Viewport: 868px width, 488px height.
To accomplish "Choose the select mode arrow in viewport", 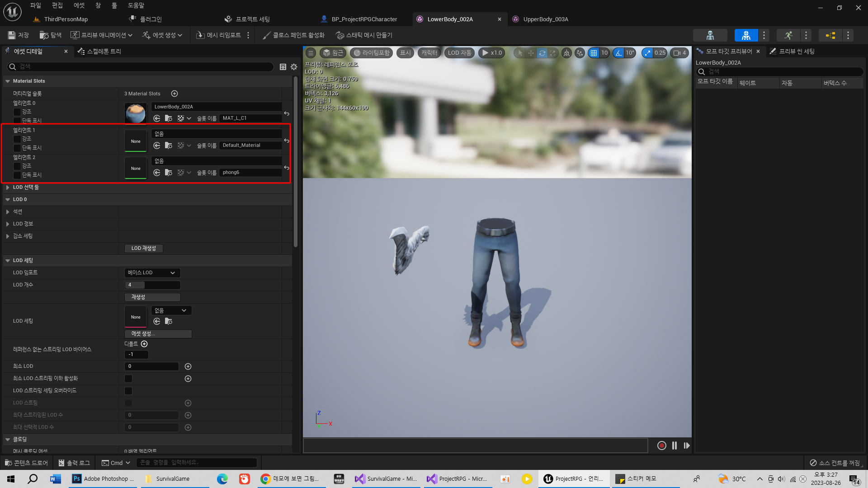I will tap(520, 53).
